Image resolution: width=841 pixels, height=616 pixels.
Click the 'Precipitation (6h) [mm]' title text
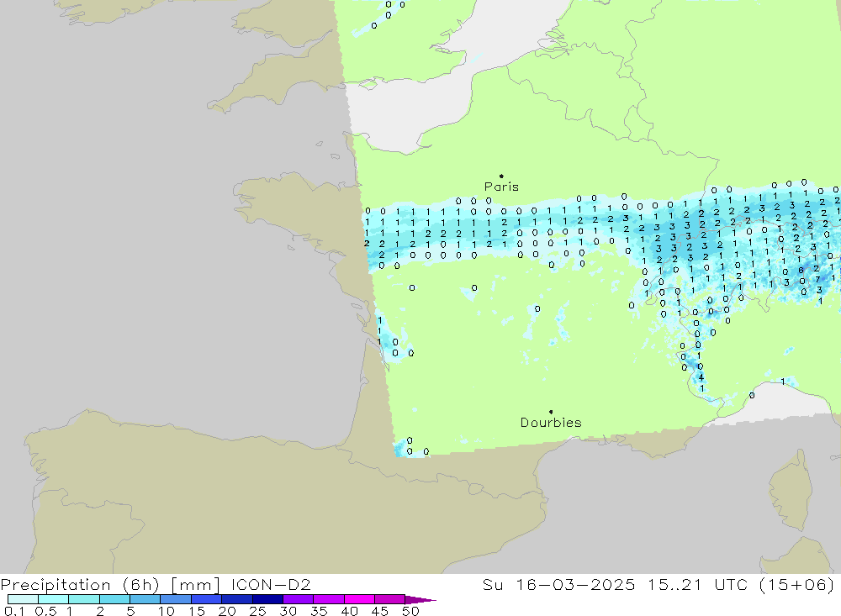coord(110,585)
